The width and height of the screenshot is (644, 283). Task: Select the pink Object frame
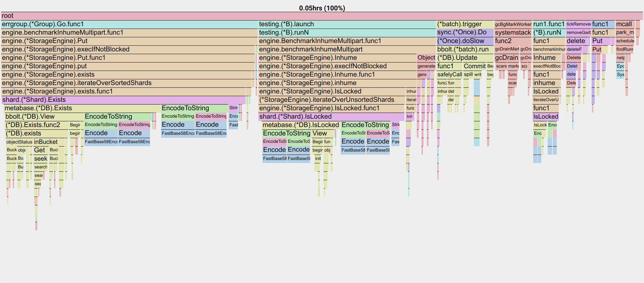coord(426,58)
